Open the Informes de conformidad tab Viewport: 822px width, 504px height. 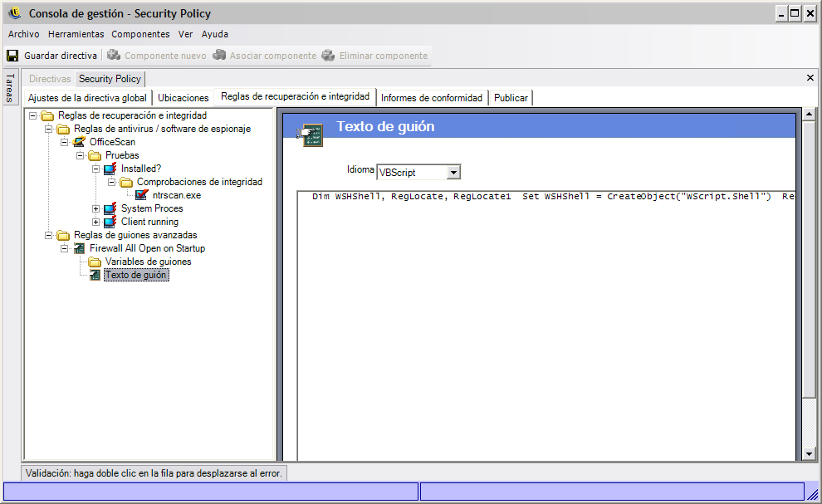432,98
